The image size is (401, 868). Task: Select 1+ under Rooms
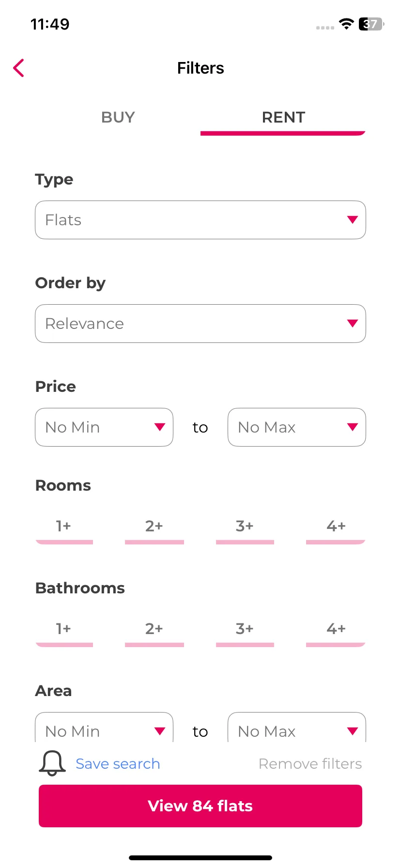(x=64, y=529)
